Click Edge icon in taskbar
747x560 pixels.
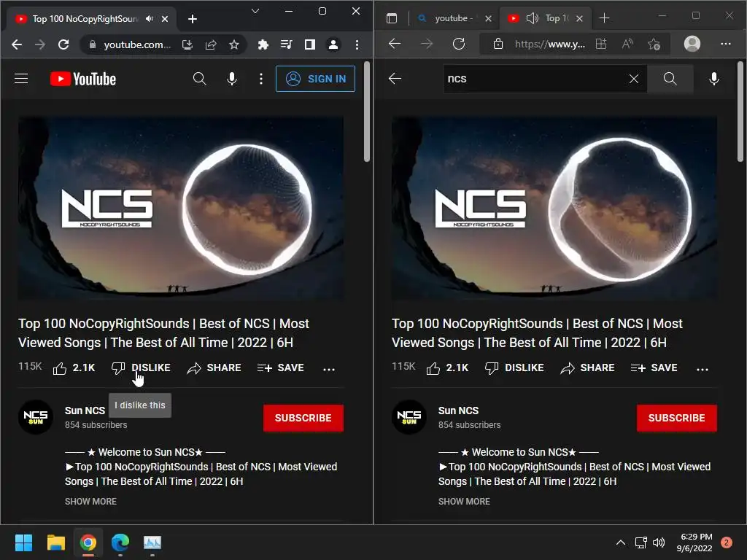[x=120, y=542]
